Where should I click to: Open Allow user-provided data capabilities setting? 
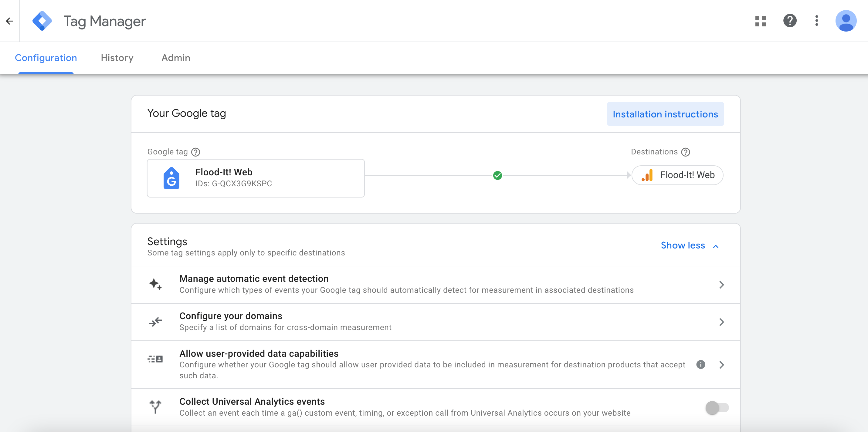pyautogui.click(x=435, y=365)
